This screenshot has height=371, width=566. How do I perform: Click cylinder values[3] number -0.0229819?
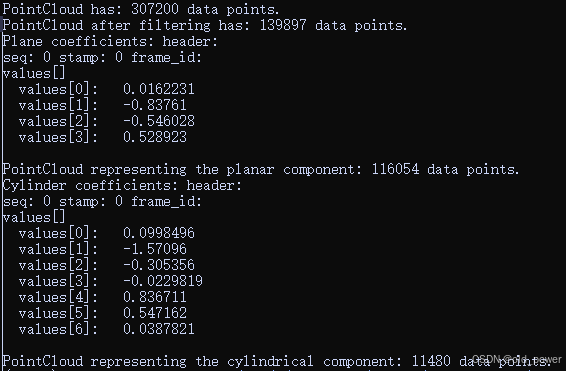point(163,281)
